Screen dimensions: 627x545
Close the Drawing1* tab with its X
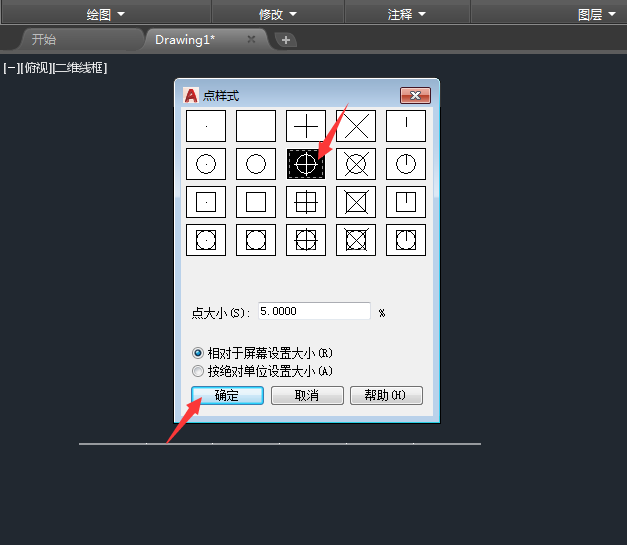(x=251, y=39)
